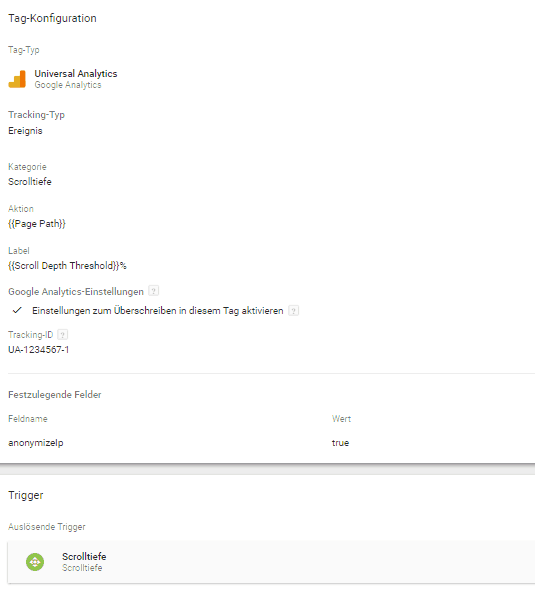
Task: Click the Google Analytics-Einstellungen label
Action: tap(76, 291)
